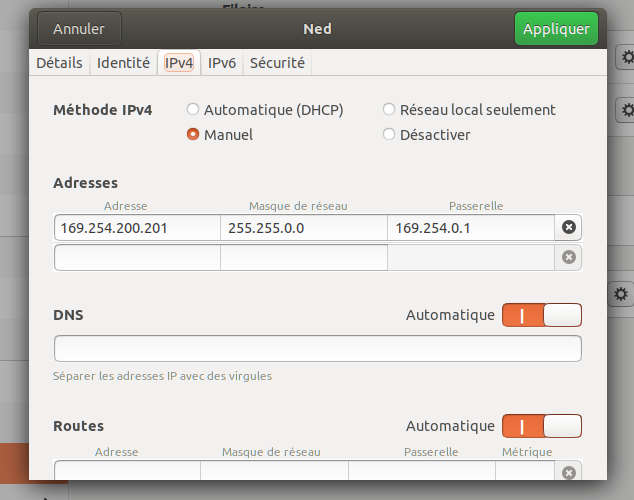Go to the IPv6 tab
The width and height of the screenshot is (634, 500).
click(x=221, y=63)
